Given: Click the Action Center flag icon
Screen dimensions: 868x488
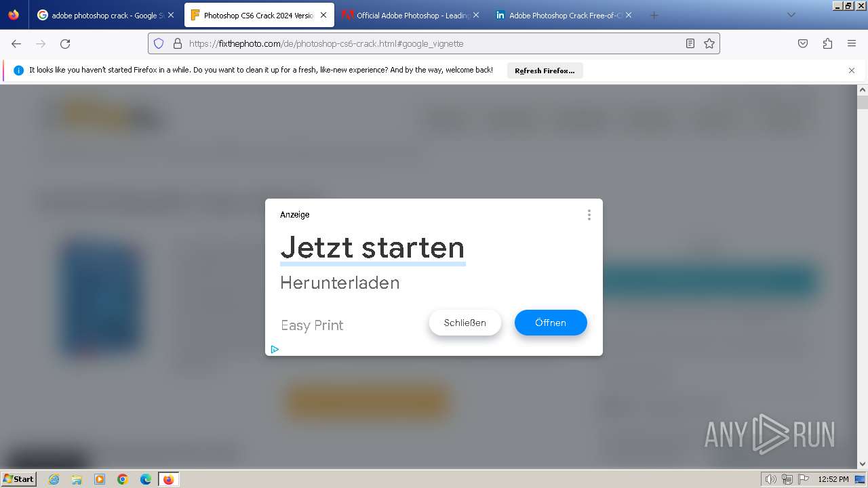Looking at the screenshot, I should [x=802, y=479].
